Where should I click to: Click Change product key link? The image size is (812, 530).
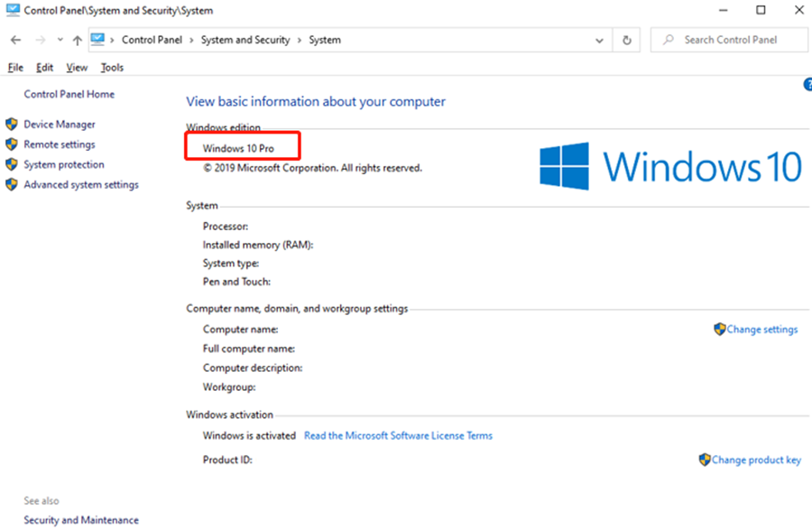tap(756, 460)
